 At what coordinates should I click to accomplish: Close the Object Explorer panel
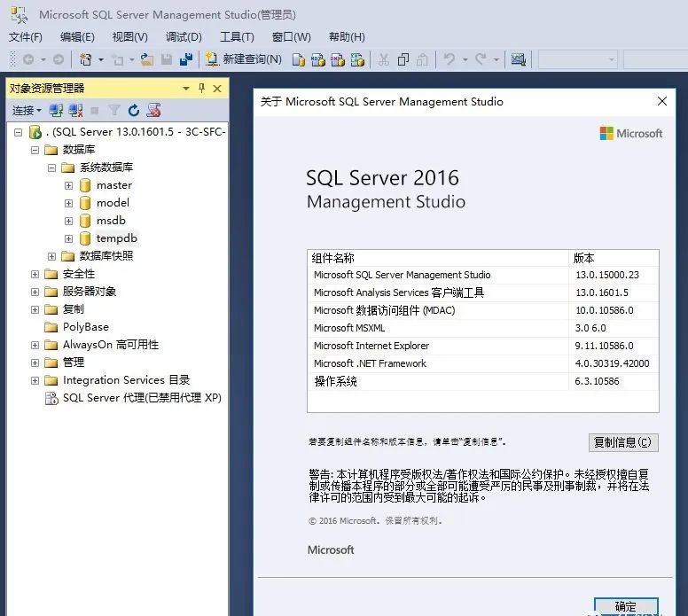point(217,89)
